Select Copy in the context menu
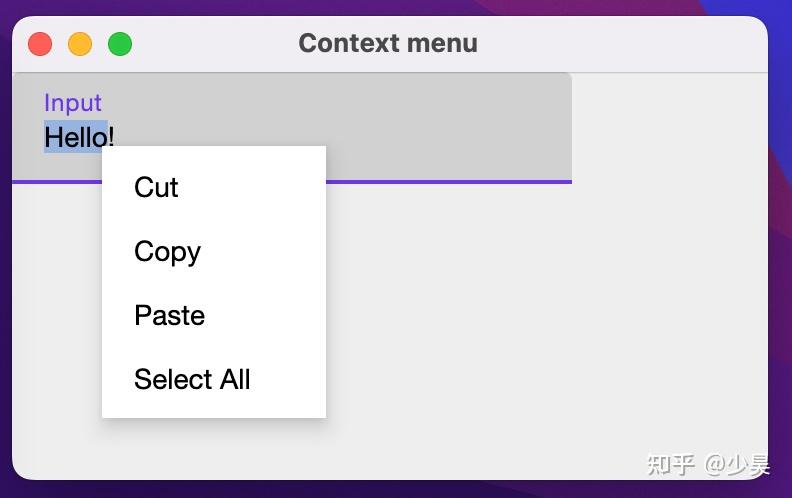Image resolution: width=792 pixels, height=498 pixels. point(167,251)
